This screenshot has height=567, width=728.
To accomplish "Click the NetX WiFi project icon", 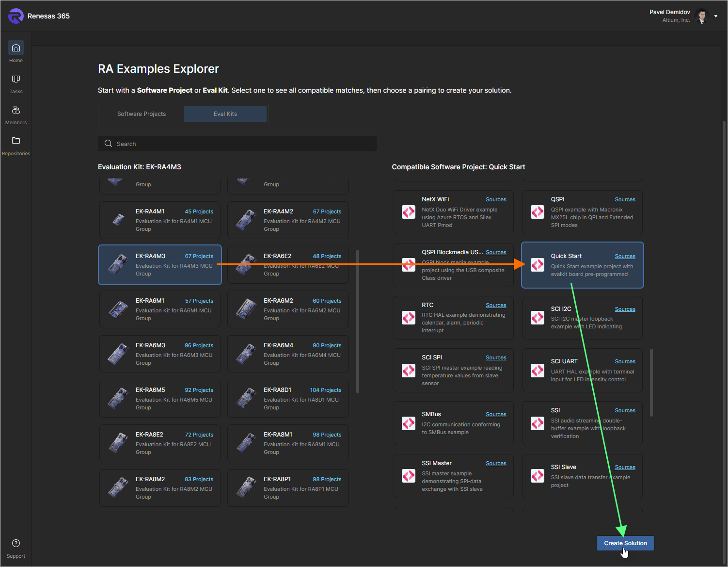I will [409, 212].
